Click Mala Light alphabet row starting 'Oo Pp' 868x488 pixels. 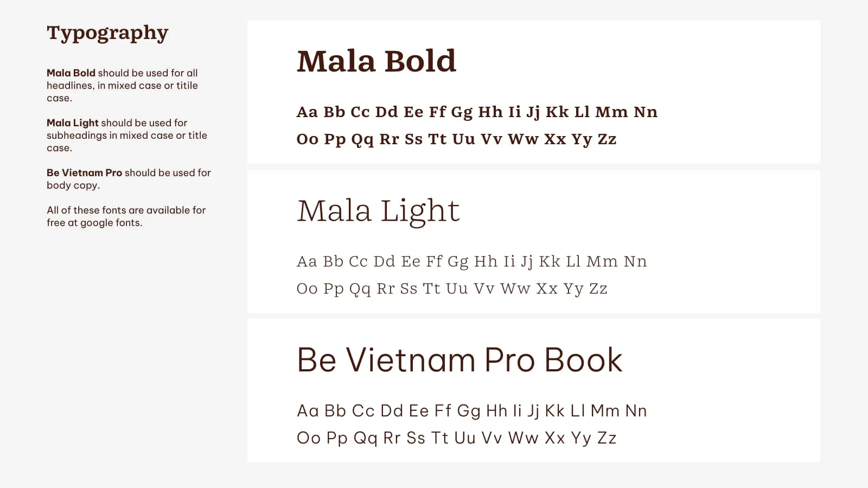click(x=451, y=289)
